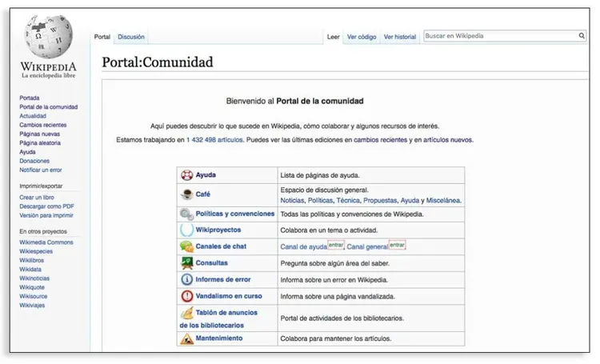Open the Informes de error link
600x364 pixels.
click(x=223, y=279)
